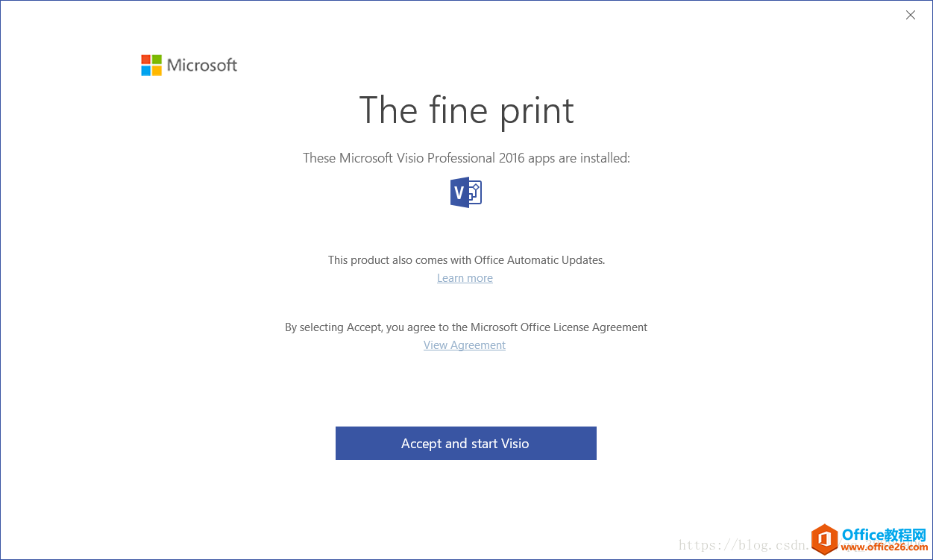The height and width of the screenshot is (560, 933).
Task: Click the red square of Microsoft logo
Action: (146, 60)
